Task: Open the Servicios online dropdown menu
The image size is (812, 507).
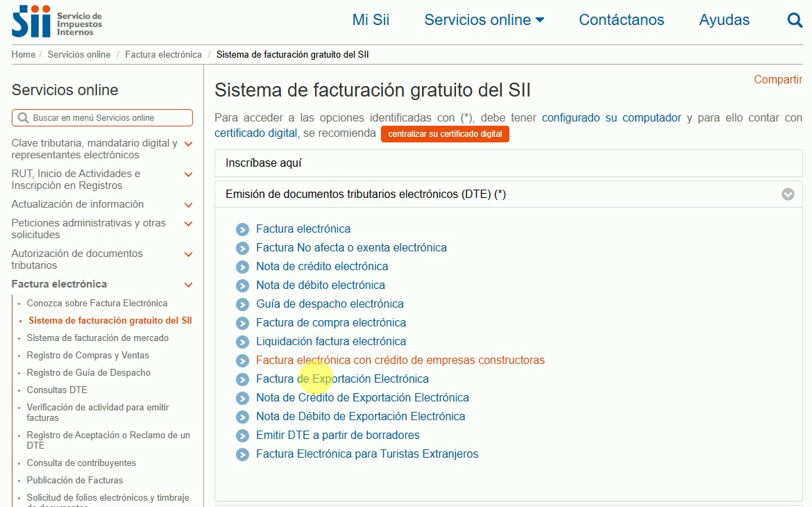Action: tap(484, 19)
